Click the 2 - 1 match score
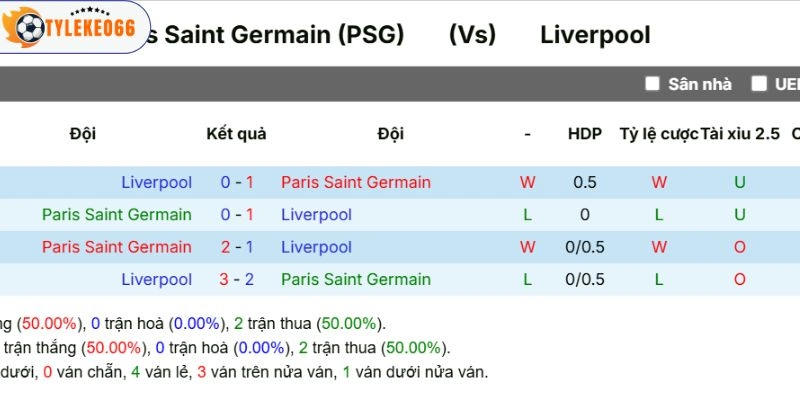Image resolution: width=800 pixels, height=400 pixels. tap(236, 247)
